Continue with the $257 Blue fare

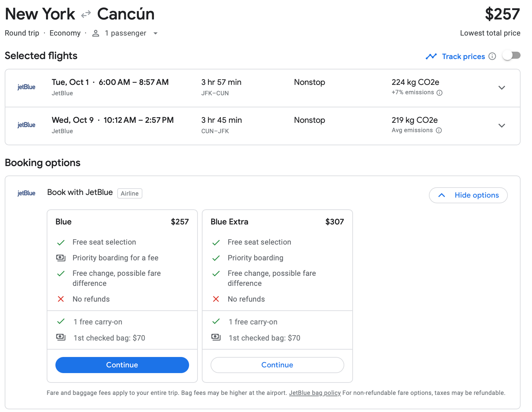click(x=122, y=365)
